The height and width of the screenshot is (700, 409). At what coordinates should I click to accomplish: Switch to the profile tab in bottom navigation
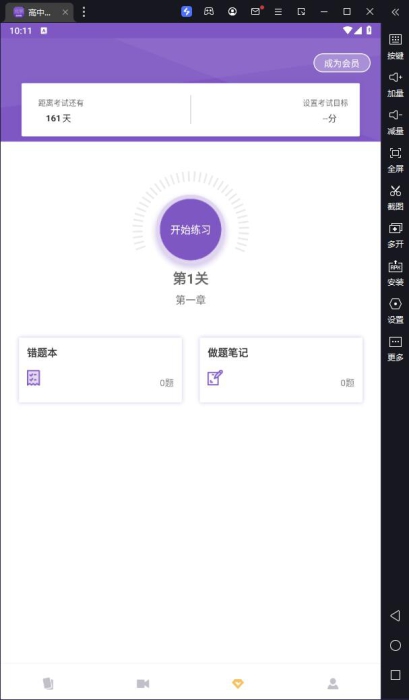(333, 683)
